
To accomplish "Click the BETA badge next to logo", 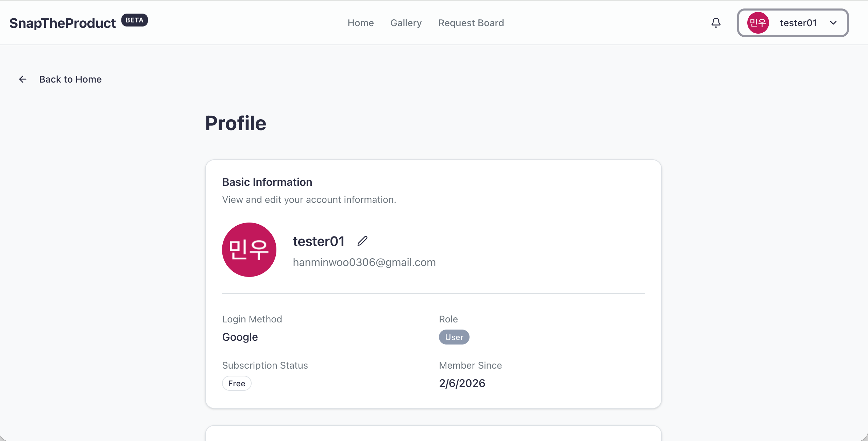I will pos(134,20).
